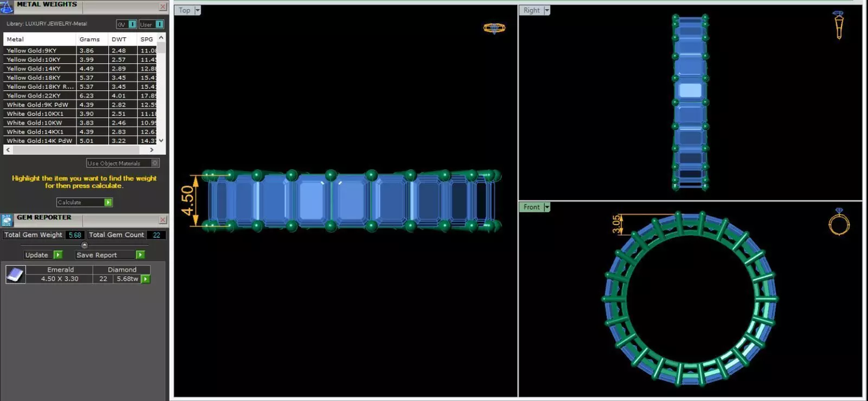The image size is (868, 401).
Task: Click the ring icon in Top viewport
Action: (494, 28)
